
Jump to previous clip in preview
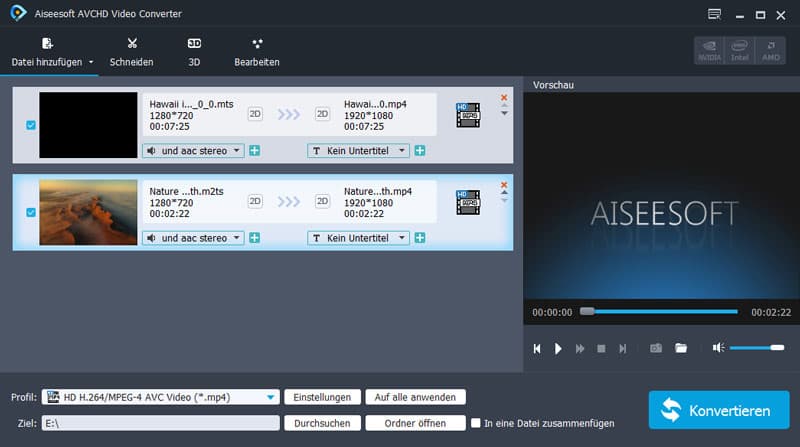point(537,349)
